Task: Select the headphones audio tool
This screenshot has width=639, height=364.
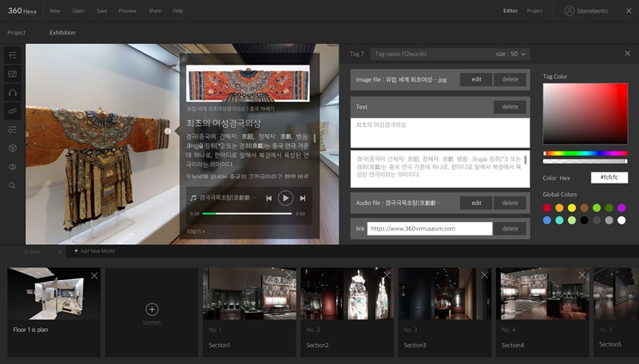Action: click(x=13, y=93)
